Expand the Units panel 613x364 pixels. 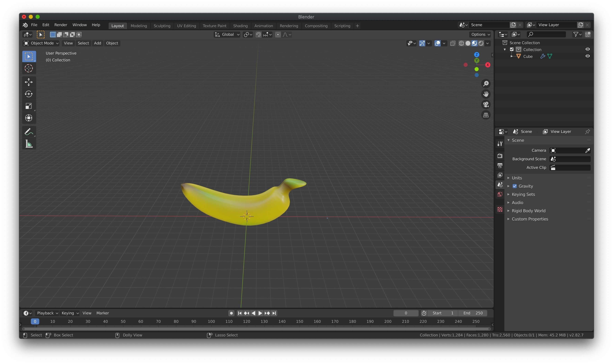[517, 178]
